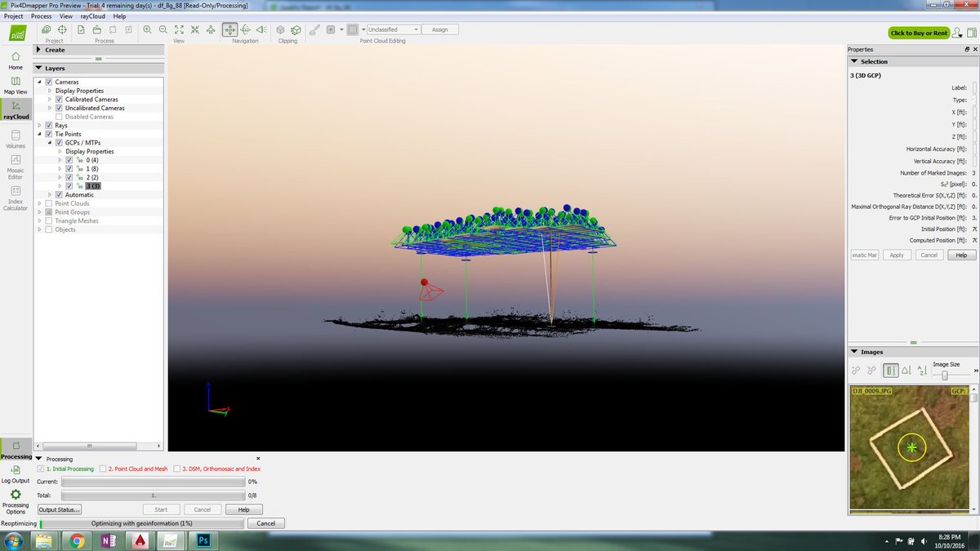Select the point cloud edit brush icon
The width and height of the screenshot is (980, 551).
pyautogui.click(x=314, y=29)
